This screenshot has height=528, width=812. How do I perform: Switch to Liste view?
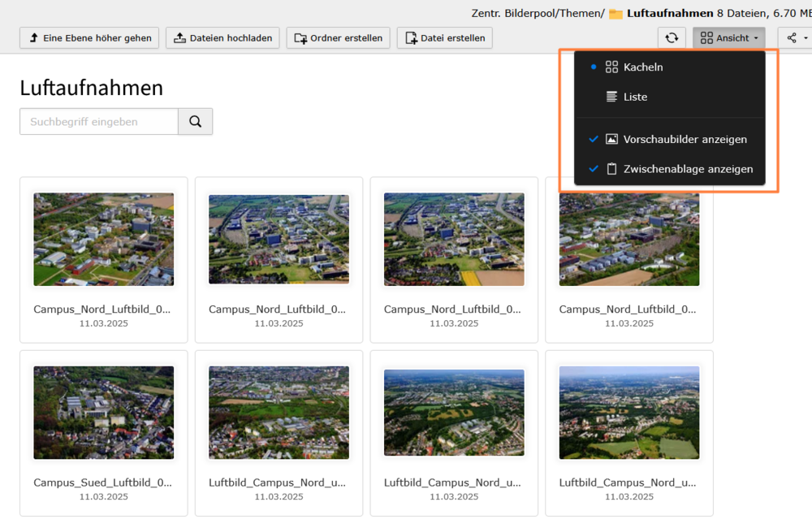[635, 97]
